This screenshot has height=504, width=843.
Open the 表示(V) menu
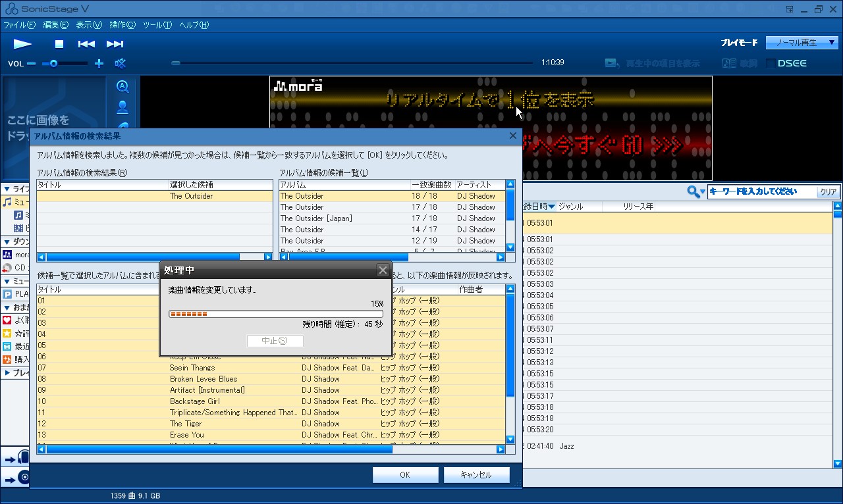89,25
